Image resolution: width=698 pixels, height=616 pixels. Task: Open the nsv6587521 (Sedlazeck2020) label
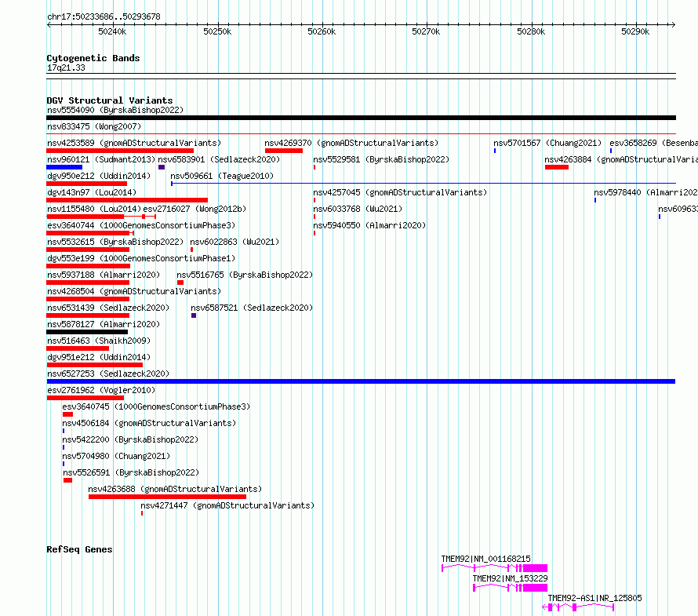click(252, 308)
